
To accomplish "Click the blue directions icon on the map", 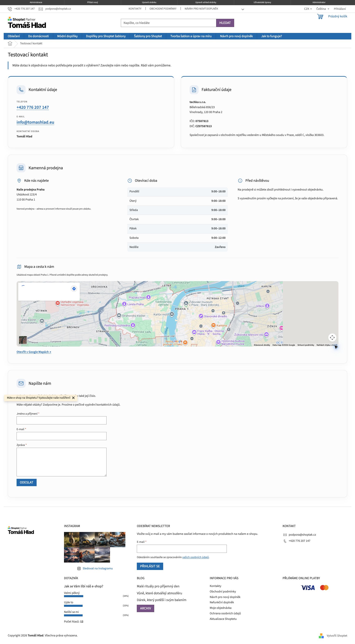I will pyautogui.click(x=74, y=289).
